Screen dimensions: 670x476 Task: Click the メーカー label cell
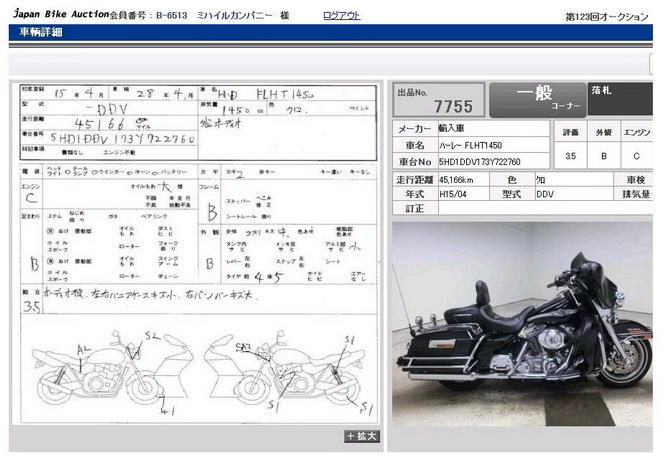coord(415,129)
